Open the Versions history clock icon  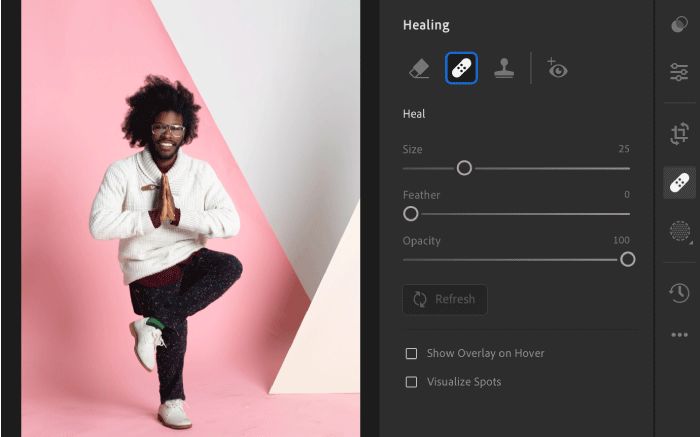click(x=679, y=293)
